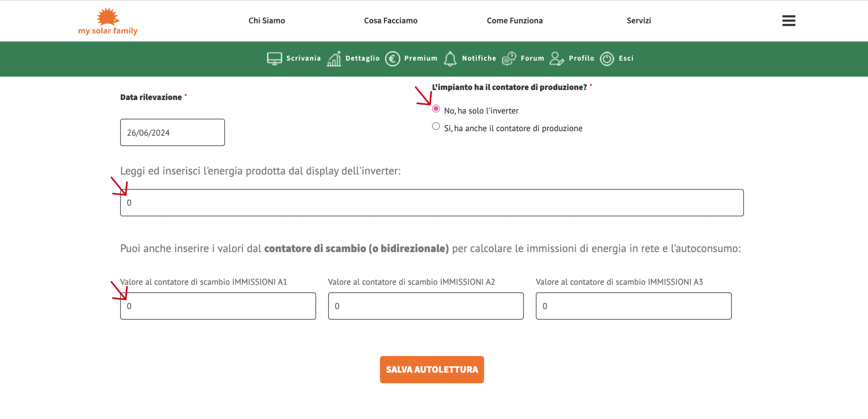
Task: Focus the inverter energy produced input field
Action: click(432, 203)
